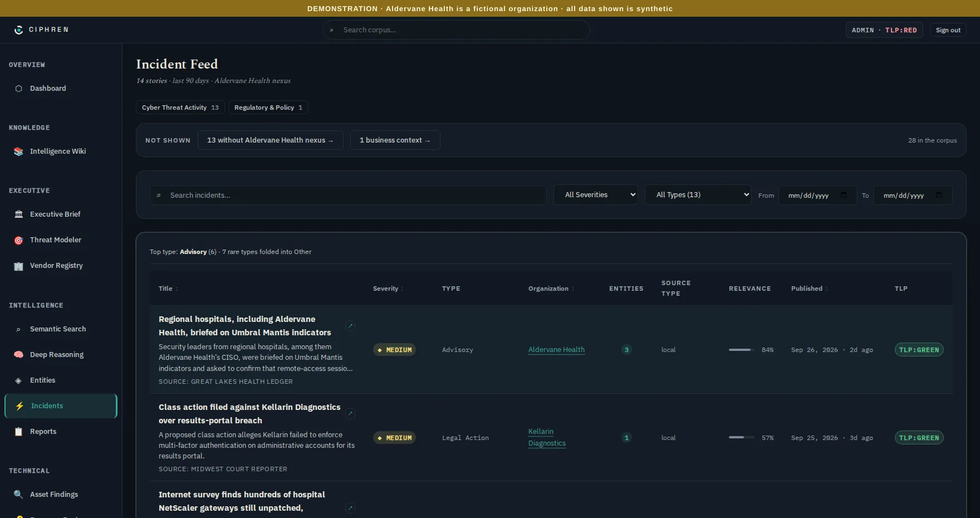Click the MEDIUM severity badge for Kellarin story
980x518 pixels.
point(394,438)
